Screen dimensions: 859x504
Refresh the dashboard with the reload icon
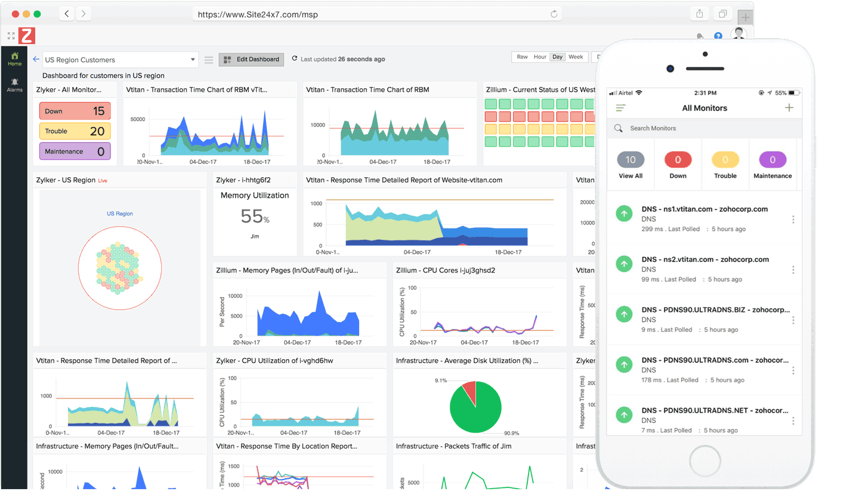point(295,59)
